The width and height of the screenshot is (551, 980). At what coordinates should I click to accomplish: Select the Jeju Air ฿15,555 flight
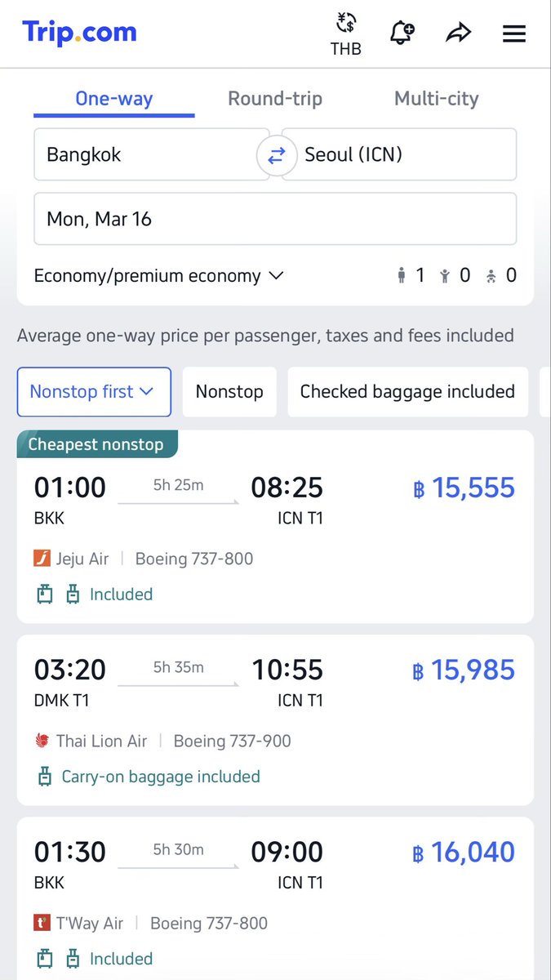(275, 527)
